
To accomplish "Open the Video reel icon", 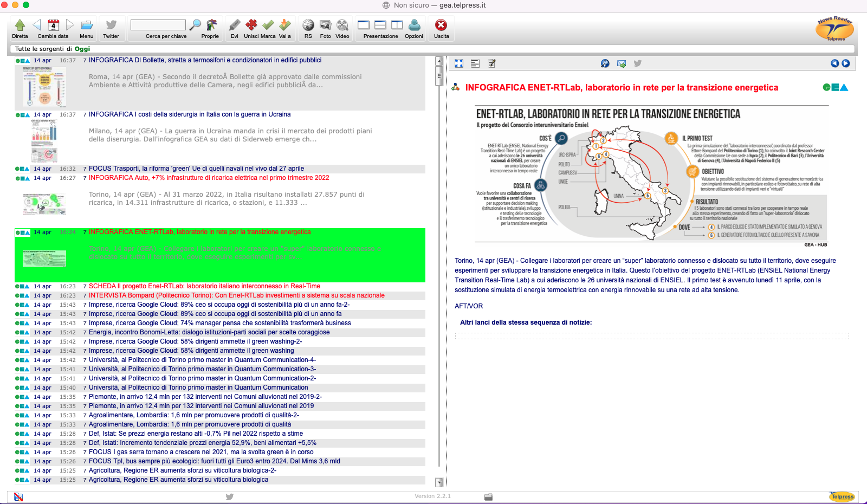I will tap(342, 25).
